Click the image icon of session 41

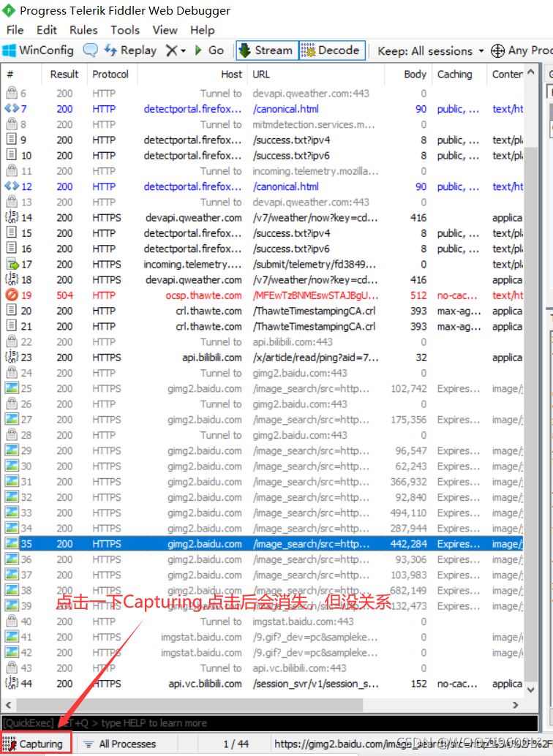(12, 636)
